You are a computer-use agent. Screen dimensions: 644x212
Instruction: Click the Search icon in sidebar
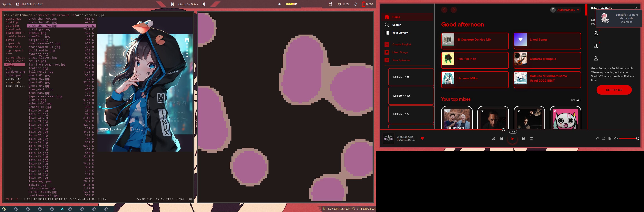coord(387,25)
